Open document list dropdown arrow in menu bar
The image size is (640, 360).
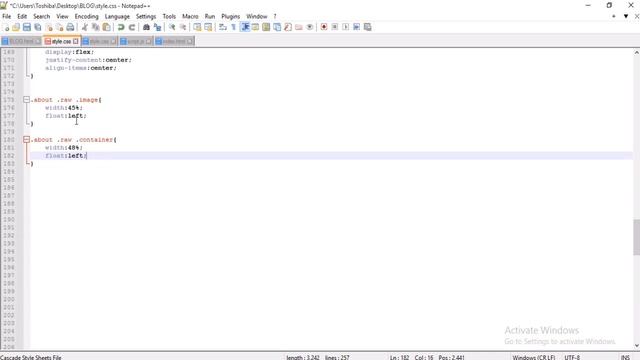[x=626, y=16]
